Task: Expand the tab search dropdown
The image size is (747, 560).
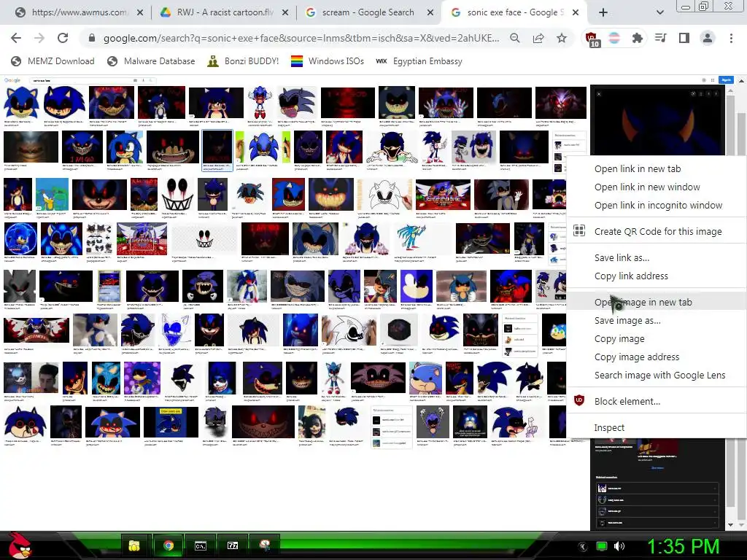Action: tap(659, 13)
